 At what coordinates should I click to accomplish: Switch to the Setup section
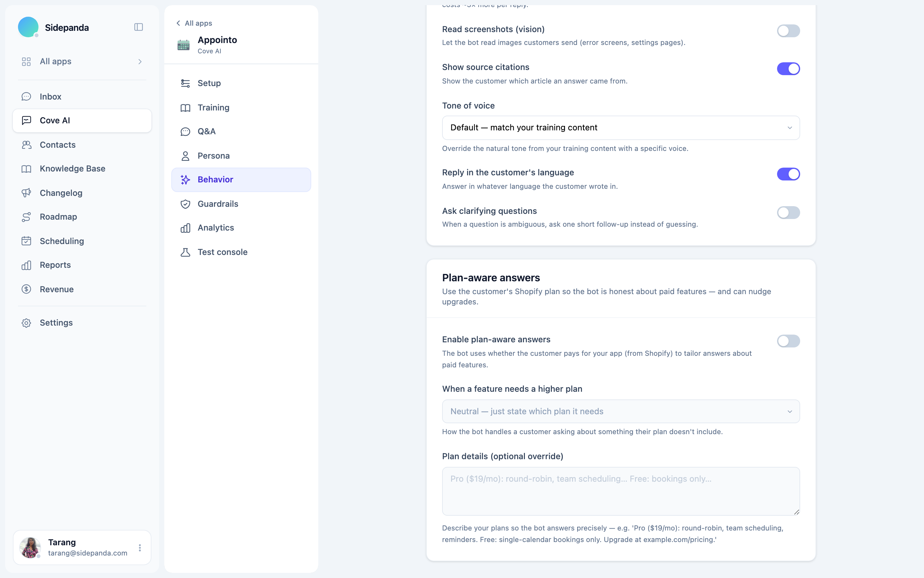point(241,83)
